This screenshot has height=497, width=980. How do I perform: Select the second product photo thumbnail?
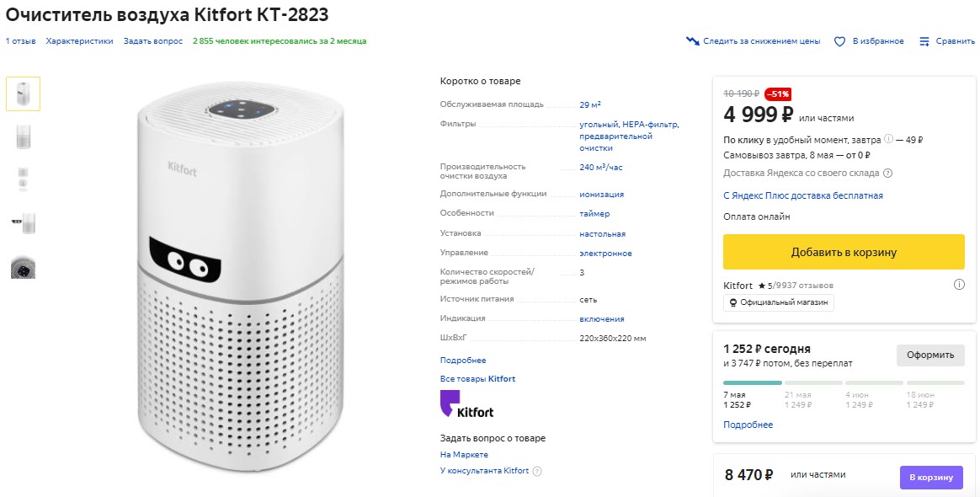pyautogui.click(x=23, y=136)
